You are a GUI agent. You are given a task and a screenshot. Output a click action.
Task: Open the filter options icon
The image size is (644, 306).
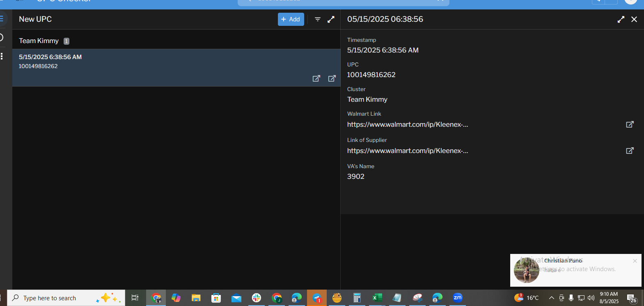coord(317,19)
